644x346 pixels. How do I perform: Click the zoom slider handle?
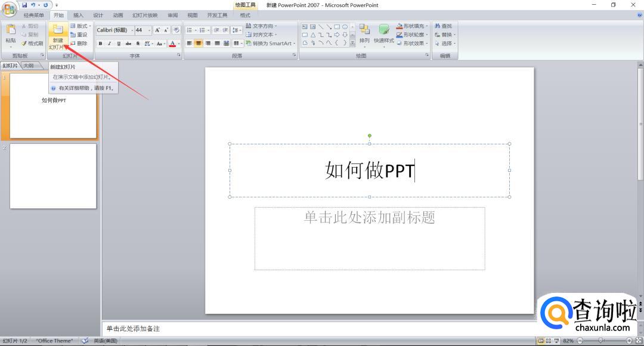(x=601, y=341)
